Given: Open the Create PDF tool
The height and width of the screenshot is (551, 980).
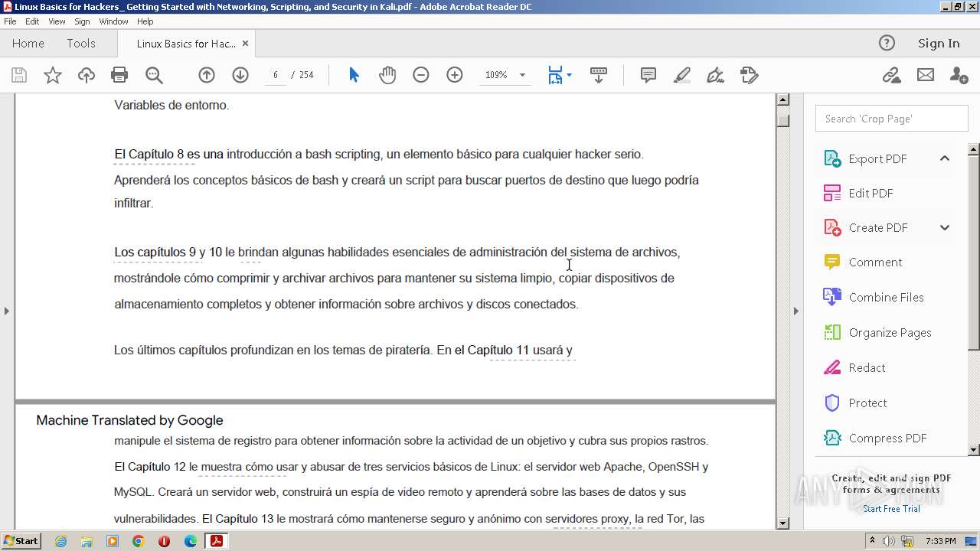Looking at the screenshot, I should pos(878,227).
